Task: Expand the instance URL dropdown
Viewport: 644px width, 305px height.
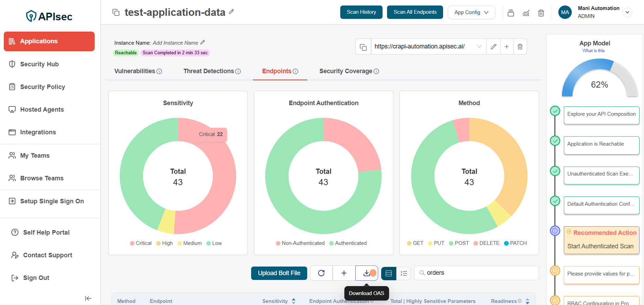Action: click(479, 47)
